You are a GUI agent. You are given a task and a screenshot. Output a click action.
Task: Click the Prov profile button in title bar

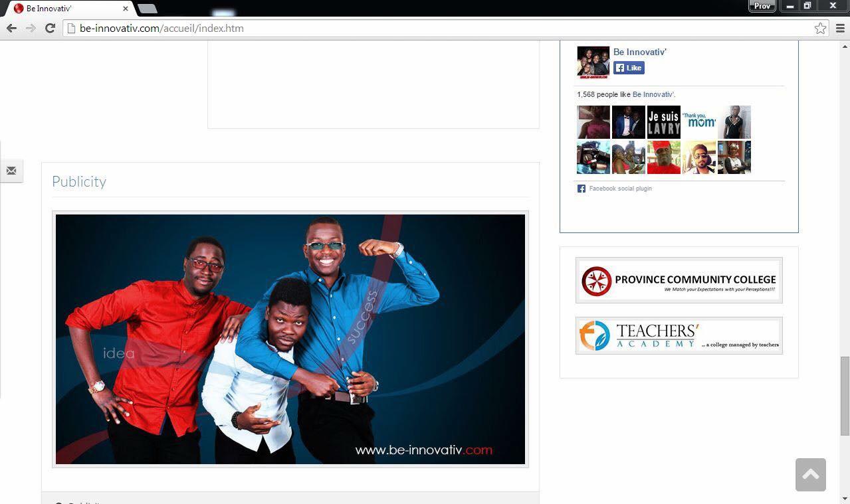(762, 6)
